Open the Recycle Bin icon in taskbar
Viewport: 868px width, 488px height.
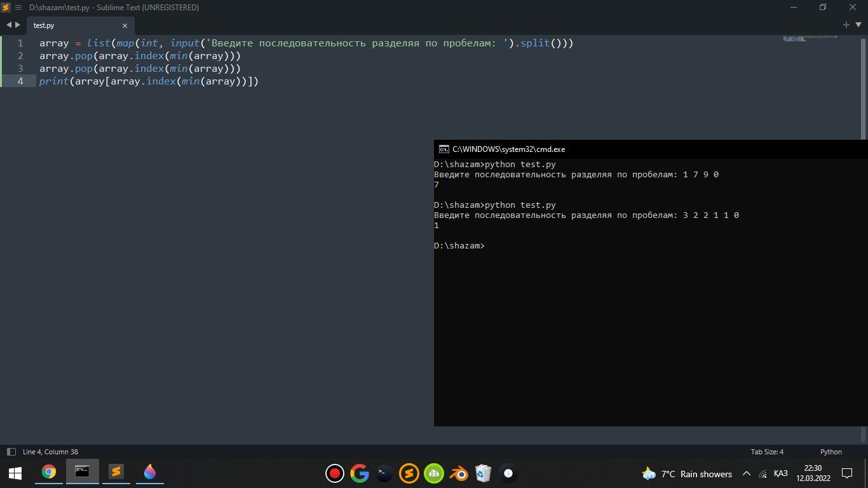tap(483, 473)
